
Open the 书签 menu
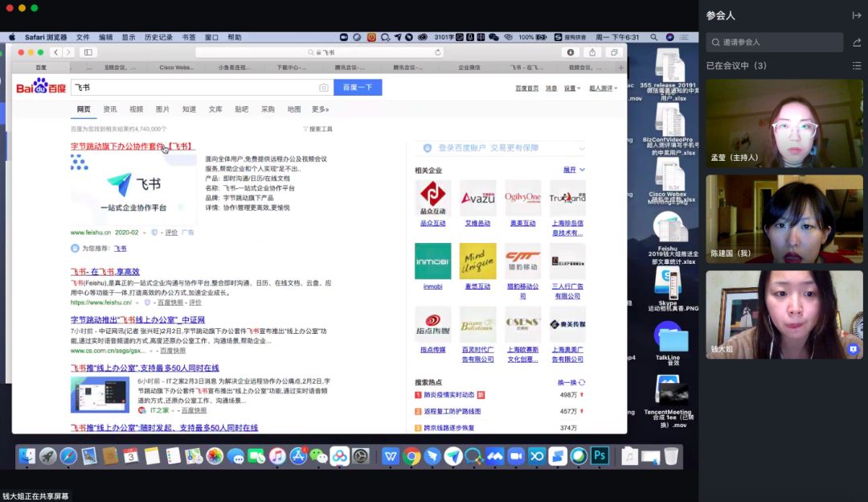click(x=189, y=37)
